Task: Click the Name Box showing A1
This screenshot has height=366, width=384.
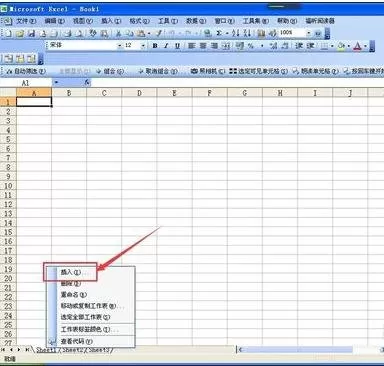Action: point(26,83)
